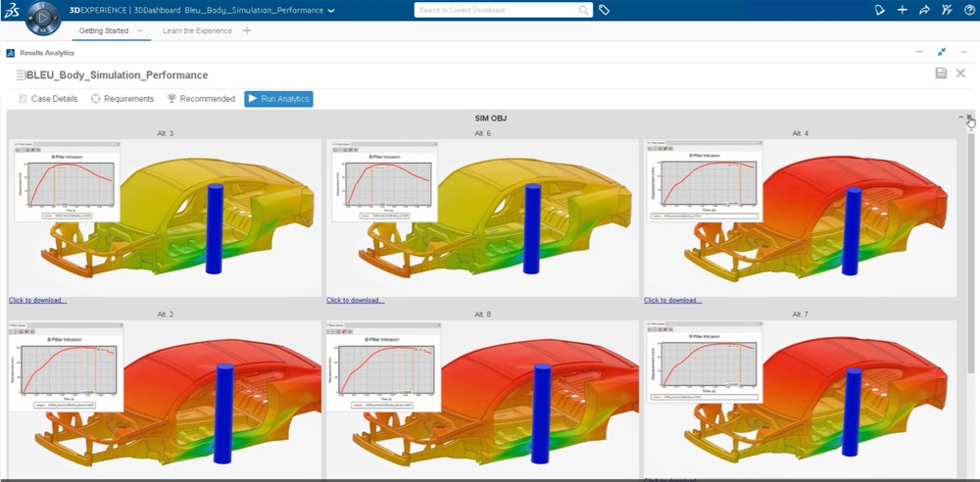Image resolution: width=980 pixels, height=482 pixels.
Task: Expand the Results Analytics widget menu chevron
Action: (x=963, y=53)
